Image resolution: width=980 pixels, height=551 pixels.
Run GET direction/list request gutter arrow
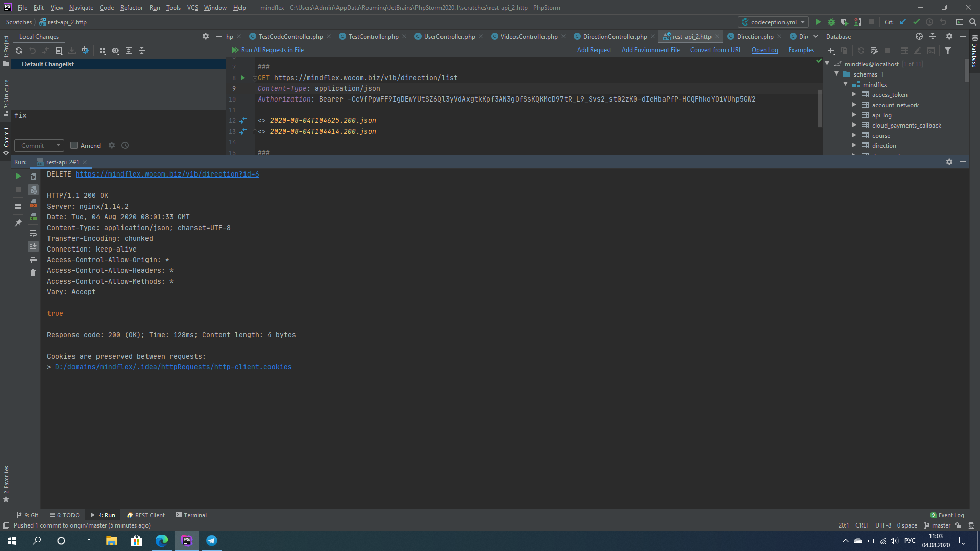tap(243, 78)
